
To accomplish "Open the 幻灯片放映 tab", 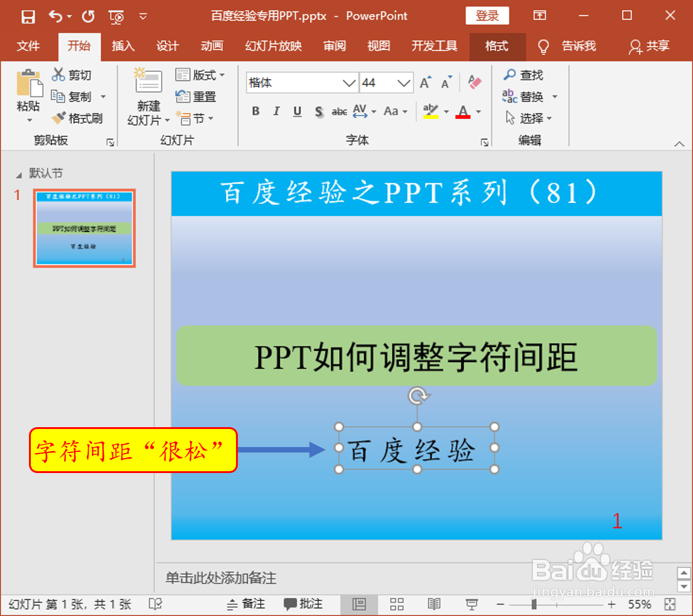I will pyautogui.click(x=273, y=46).
